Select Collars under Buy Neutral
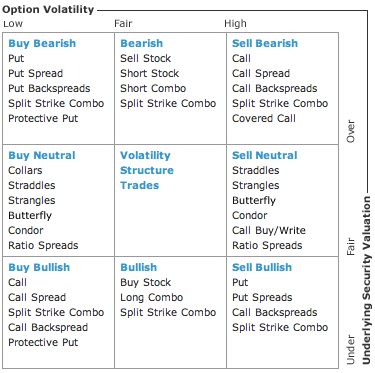 point(25,170)
